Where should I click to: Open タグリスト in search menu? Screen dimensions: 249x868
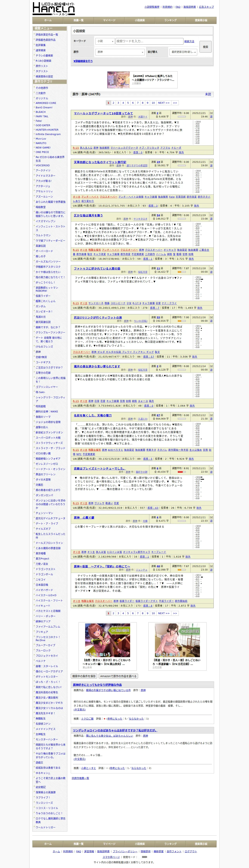click(42, 72)
